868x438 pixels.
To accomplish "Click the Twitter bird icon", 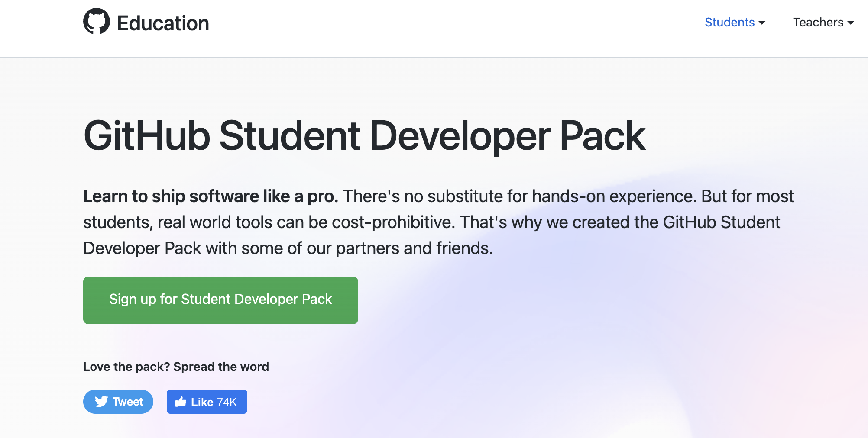I will 101,402.
